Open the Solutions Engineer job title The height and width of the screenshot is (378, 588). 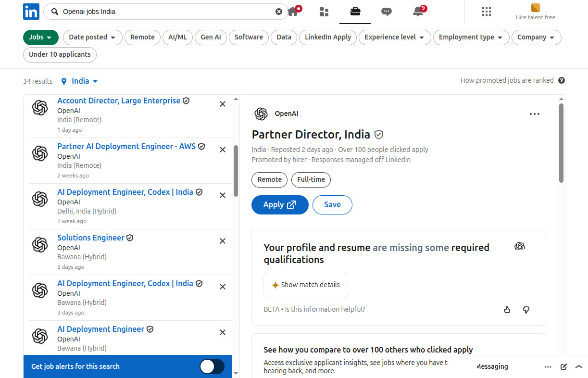click(91, 238)
